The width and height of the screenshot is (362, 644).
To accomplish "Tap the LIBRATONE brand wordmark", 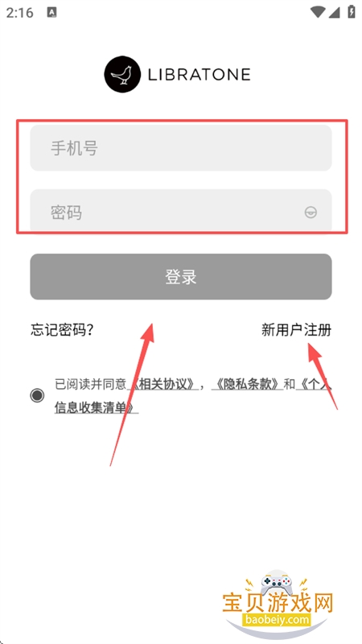I will click(199, 75).
